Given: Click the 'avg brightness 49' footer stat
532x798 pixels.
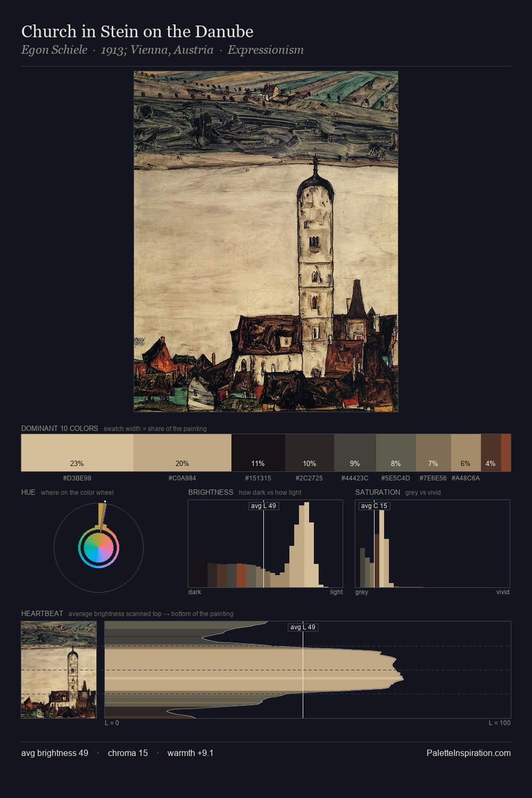Looking at the screenshot, I should coord(55,753).
